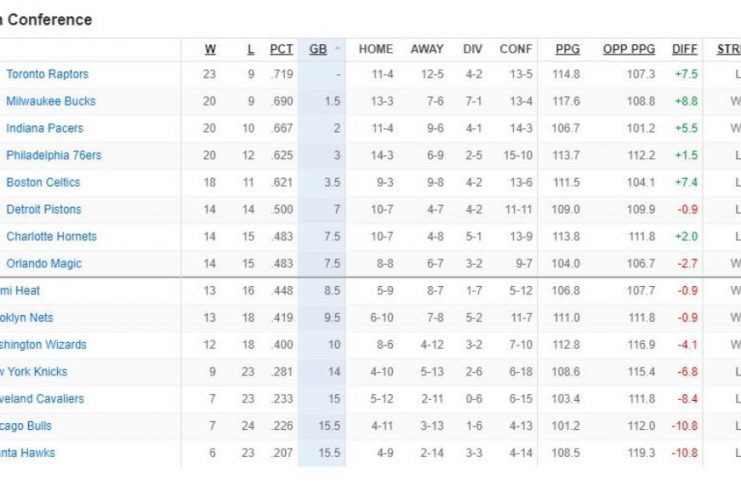Image resolution: width=741 pixels, height=486 pixels.
Task: Sort by DIFF column header
Action: tap(684, 49)
